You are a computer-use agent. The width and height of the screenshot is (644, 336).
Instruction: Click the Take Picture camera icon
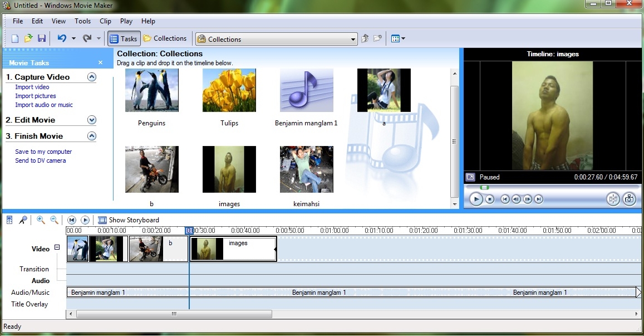tap(629, 199)
